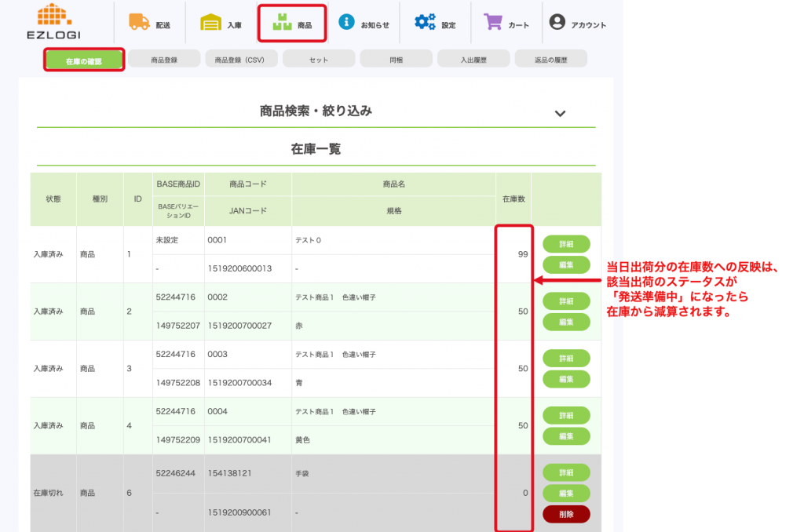Click the 入庫 warehouse icon

click(x=210, y=23)
